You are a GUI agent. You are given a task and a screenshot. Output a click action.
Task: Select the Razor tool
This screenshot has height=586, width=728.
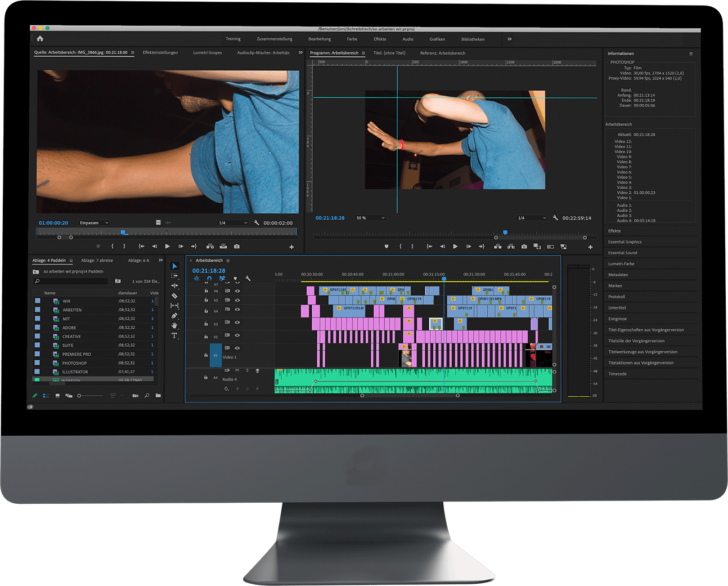[x=174, y=296]
